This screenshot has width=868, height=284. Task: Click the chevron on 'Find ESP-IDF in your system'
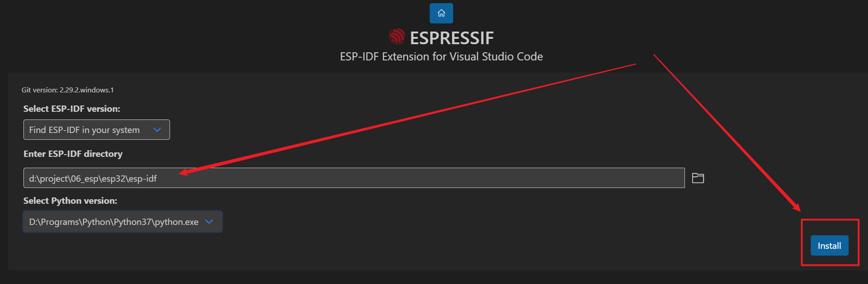[x=157, y=129]
